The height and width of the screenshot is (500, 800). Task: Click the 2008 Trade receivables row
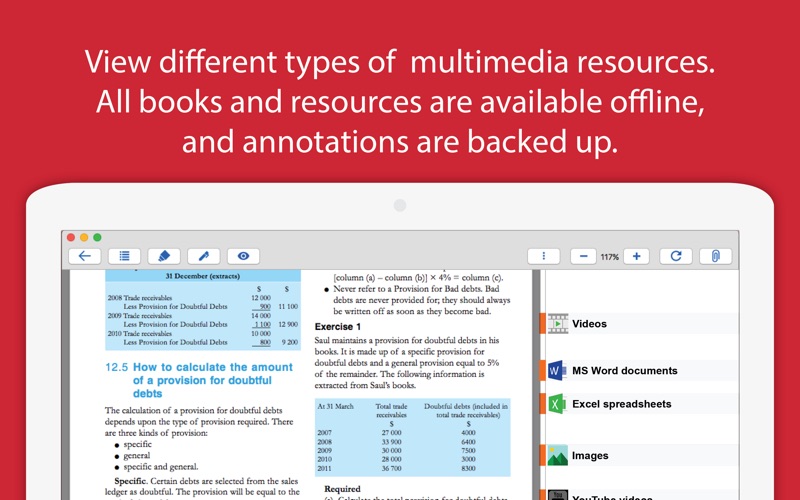(x=190, y=297)
